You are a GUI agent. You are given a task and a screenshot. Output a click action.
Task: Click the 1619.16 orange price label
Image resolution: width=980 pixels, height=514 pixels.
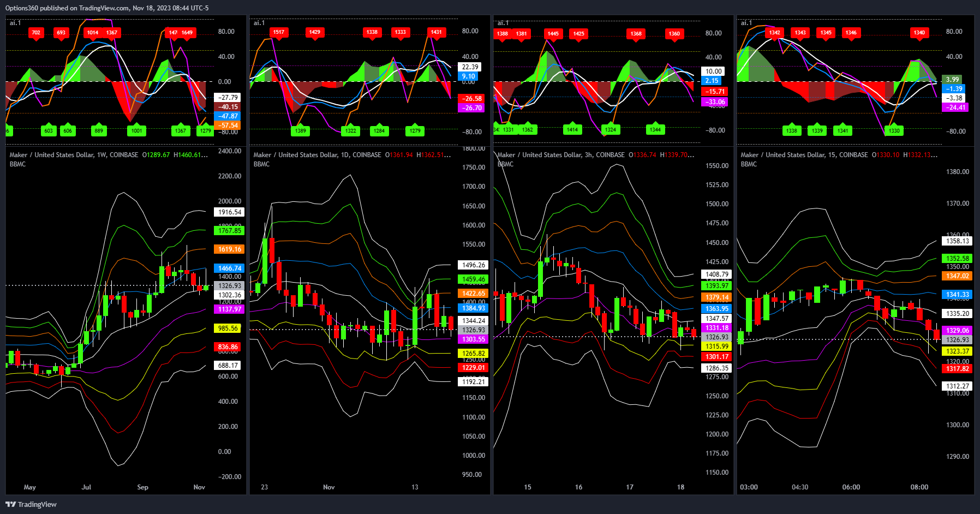click(230, 249)
